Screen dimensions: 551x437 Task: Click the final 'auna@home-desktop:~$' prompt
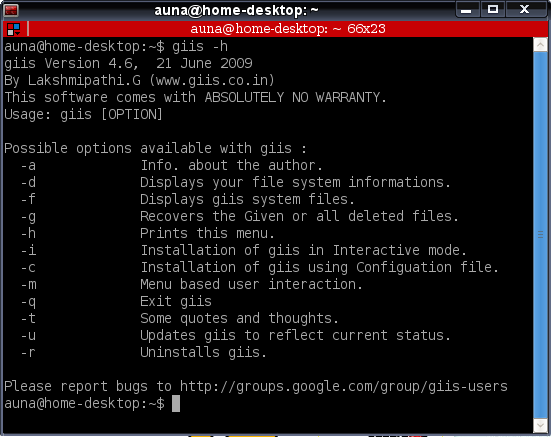pos(84,403)
